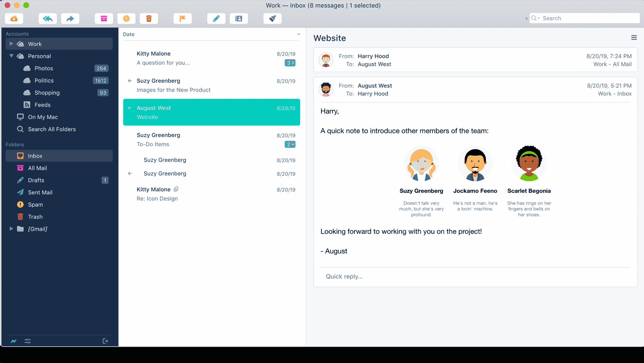Click the Delete message toolbar icon
The image size is (644, 363).
tap(149, 18)
